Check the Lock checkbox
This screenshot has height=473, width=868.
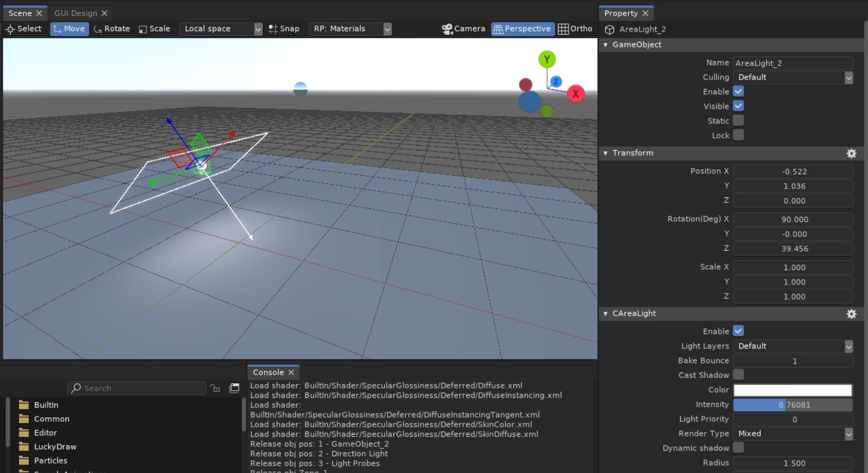739,135
